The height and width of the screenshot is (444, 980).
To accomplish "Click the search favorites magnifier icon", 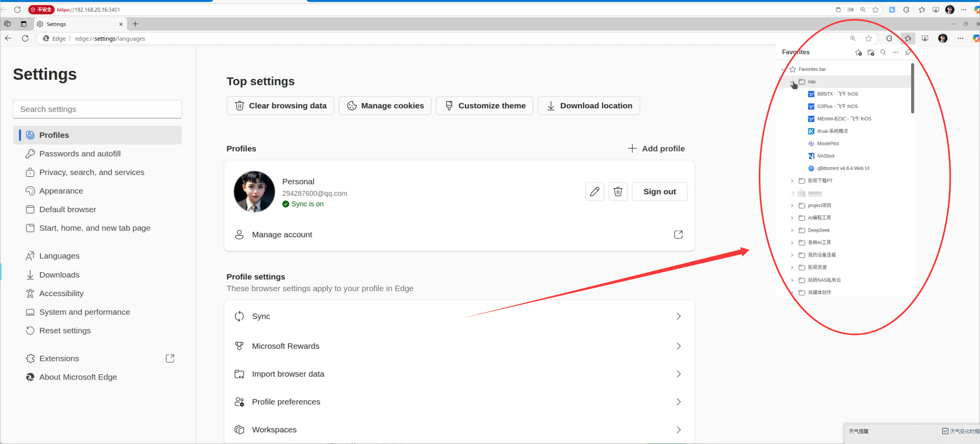I will 883,52.
